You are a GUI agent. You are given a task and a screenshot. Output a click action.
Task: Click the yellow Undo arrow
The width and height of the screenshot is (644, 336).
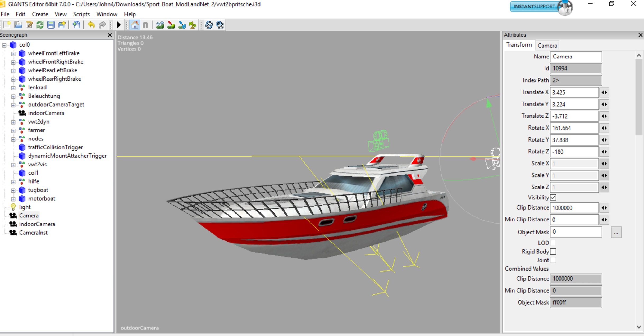coord(91,25)
